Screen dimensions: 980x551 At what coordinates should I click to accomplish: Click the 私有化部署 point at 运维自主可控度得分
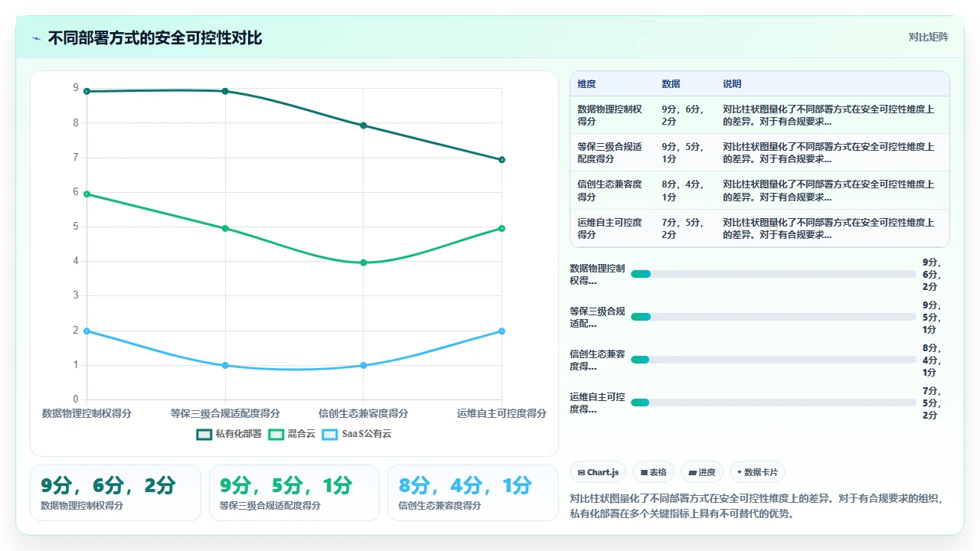502,160
